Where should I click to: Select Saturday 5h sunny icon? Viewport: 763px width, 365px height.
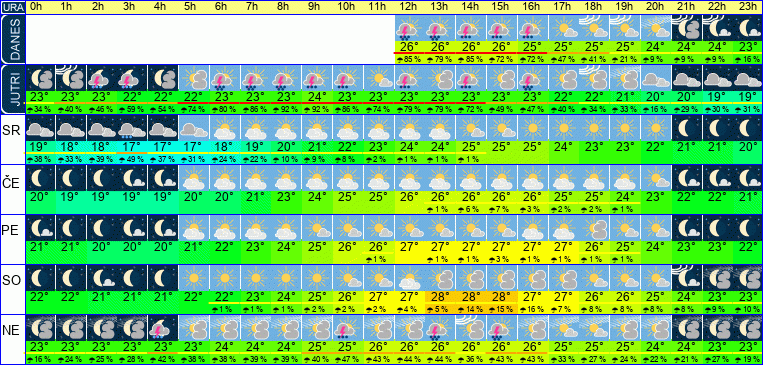tap(194, 278)
